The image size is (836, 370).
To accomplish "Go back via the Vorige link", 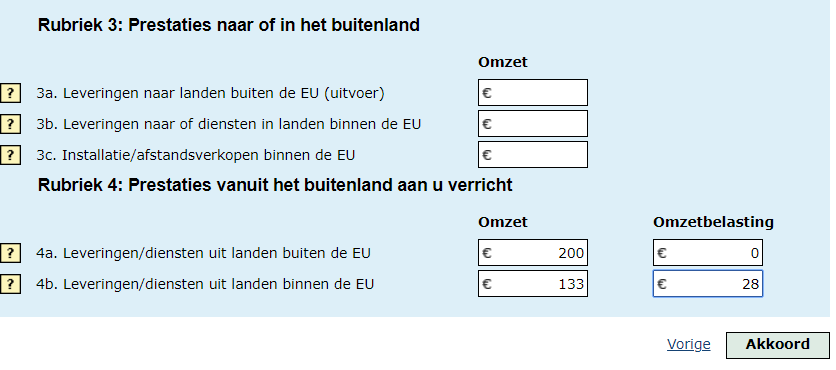I will 688,344.
